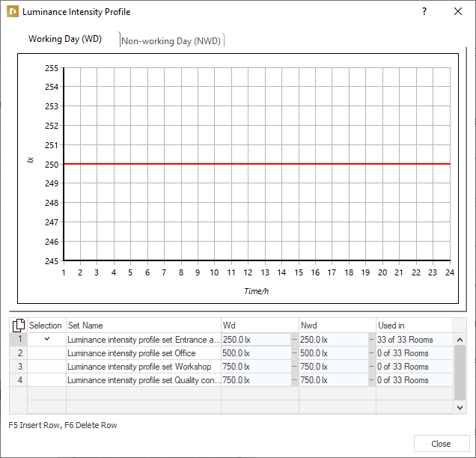The height and width of the screenshot is (458, 476).
Task: Click the 250.0 lx Wd value field
Action: pos(257,339)
